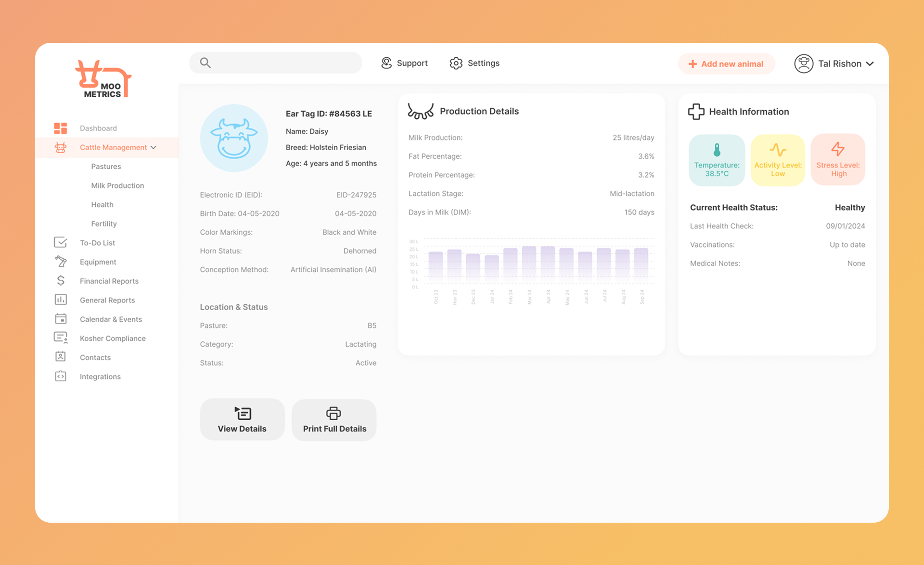
Task: Click the Integrations code icon
Action: (x=60, y=376)
